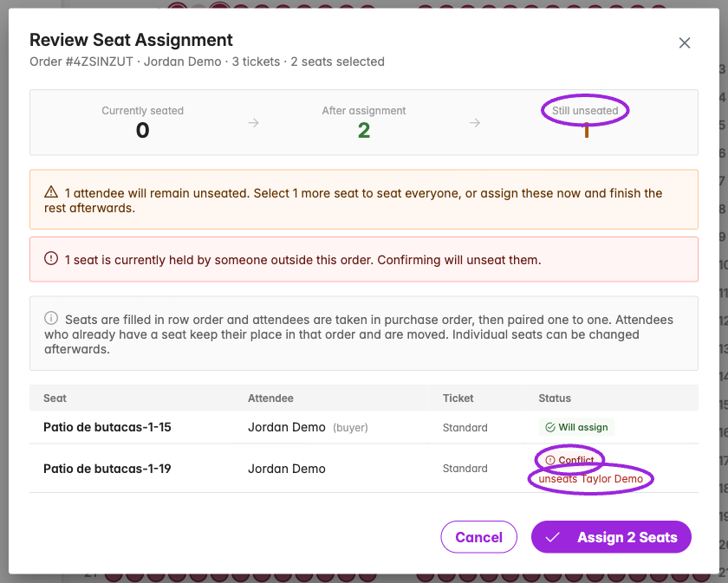Click Jordan Demo (buyer) attendee cell

(x=308, y=427)
